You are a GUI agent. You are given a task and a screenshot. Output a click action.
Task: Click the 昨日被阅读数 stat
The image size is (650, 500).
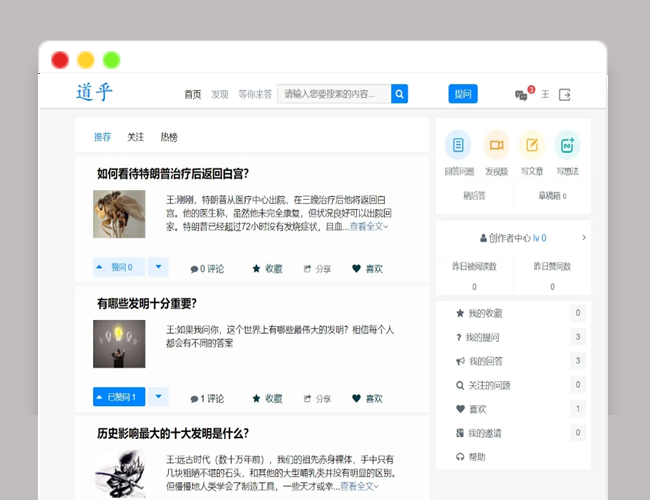tap(474, 276)
